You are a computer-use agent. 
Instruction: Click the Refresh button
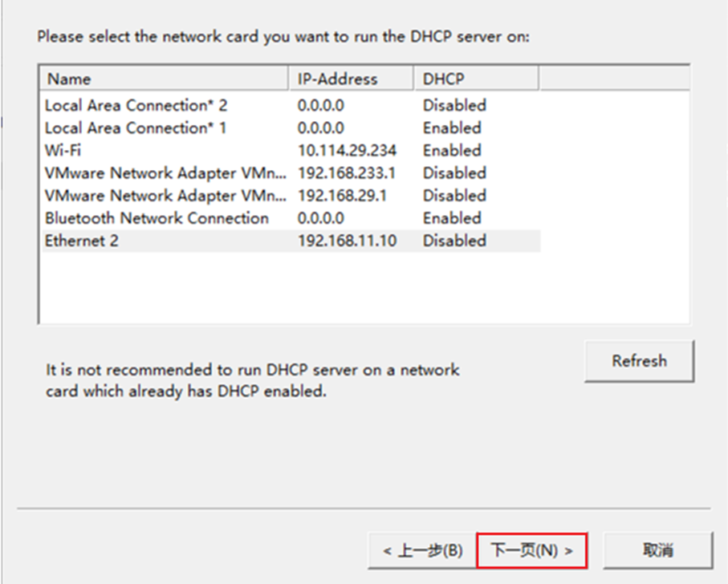(x=640, y=361)
